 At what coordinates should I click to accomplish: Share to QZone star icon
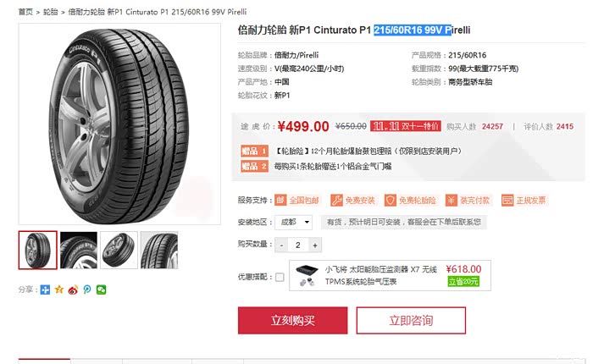59,290
